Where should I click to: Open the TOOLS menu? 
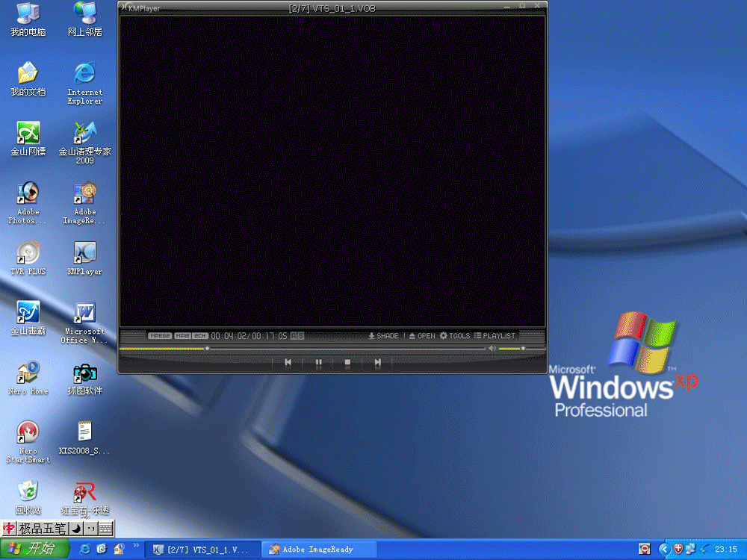(x=455, y=336)
